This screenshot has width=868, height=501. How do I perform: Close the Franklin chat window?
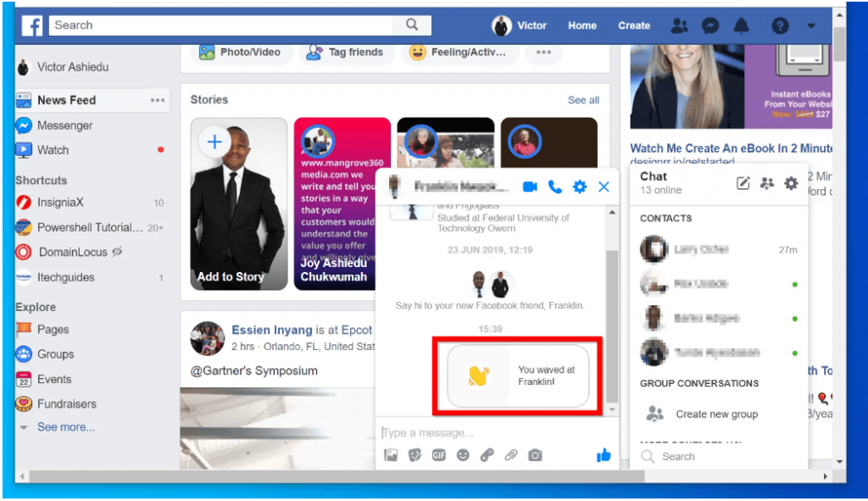pyautogui.click(x=604, y=186)
